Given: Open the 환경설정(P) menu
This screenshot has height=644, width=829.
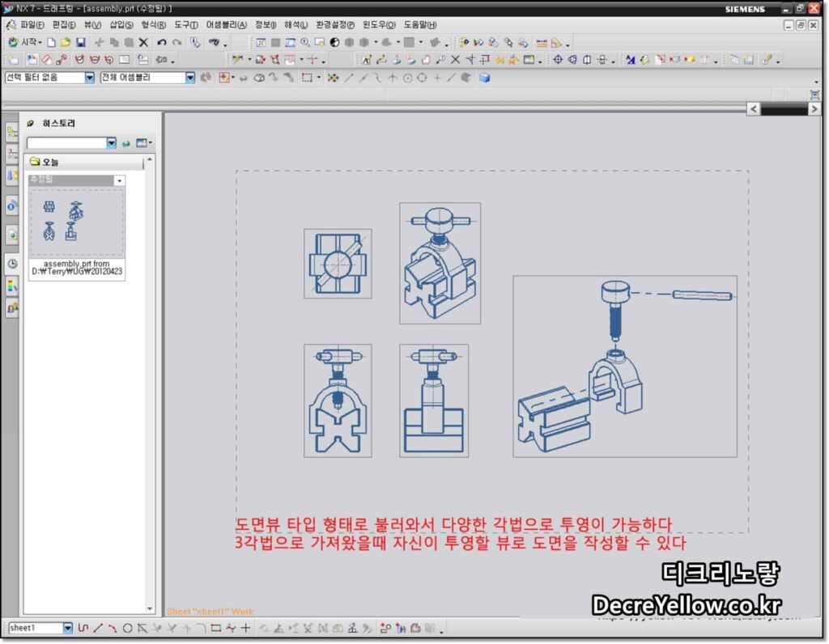Looking at the screenshot, I should click(x=335, y=25).
